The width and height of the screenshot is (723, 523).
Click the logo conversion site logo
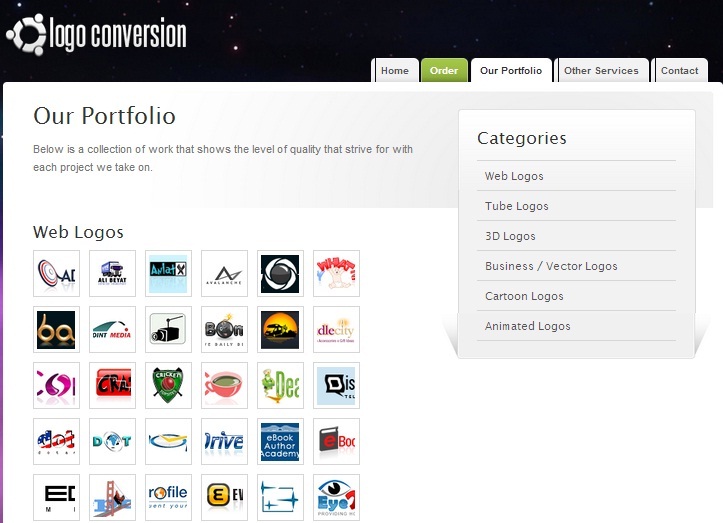click(x=96, y=34)
